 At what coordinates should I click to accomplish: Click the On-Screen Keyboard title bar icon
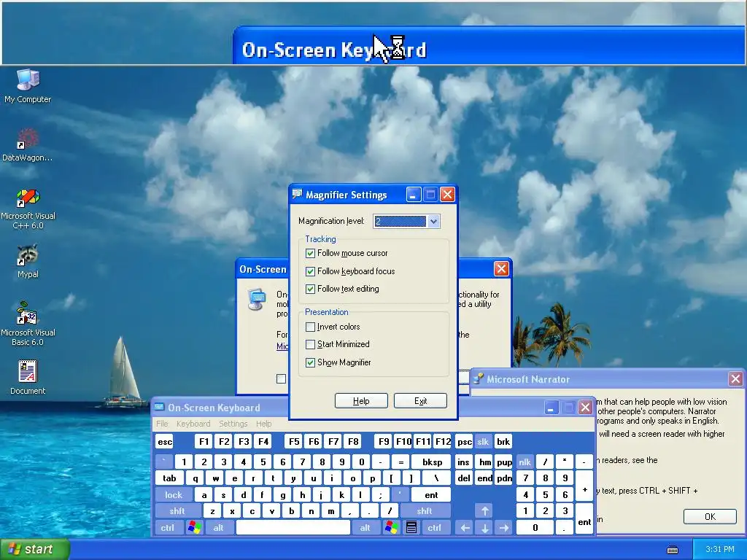(x=159, y=408)
